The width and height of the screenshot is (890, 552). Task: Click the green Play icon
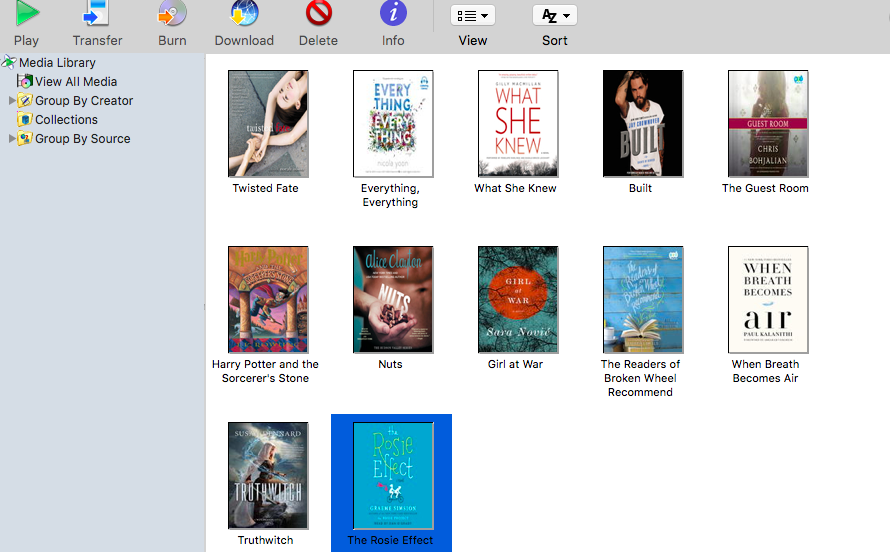pyautogui.click(x=27, y=13)
